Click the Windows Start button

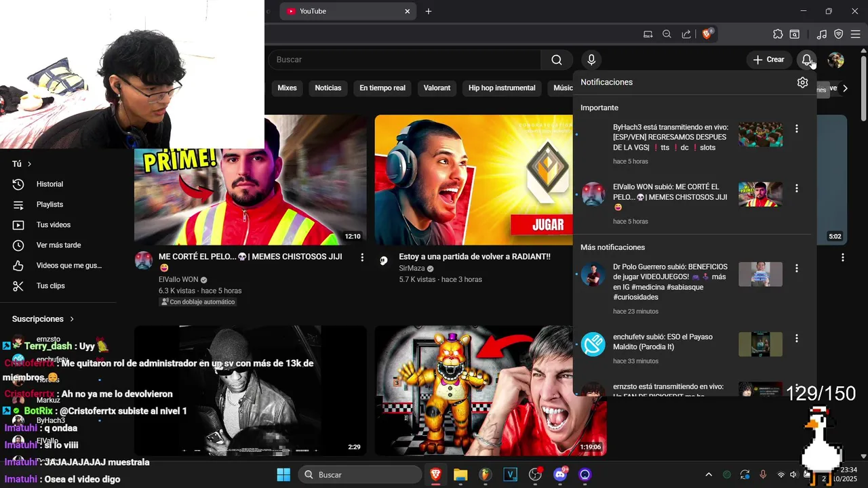(x=283, y=474)
